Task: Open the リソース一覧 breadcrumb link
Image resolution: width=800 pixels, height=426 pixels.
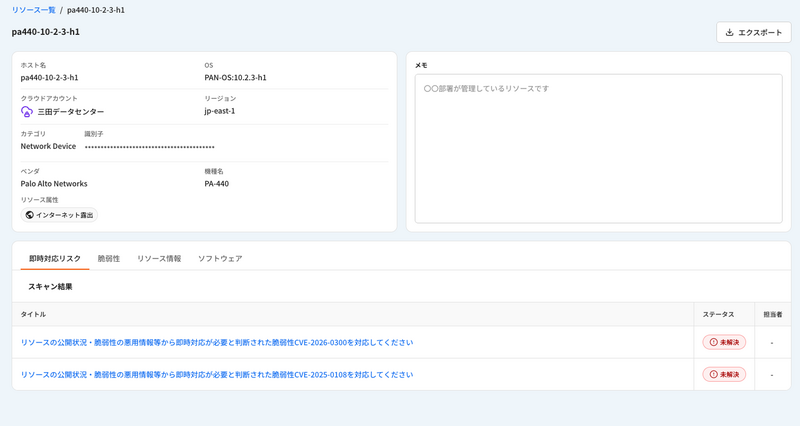Action: tap(34, 10)
